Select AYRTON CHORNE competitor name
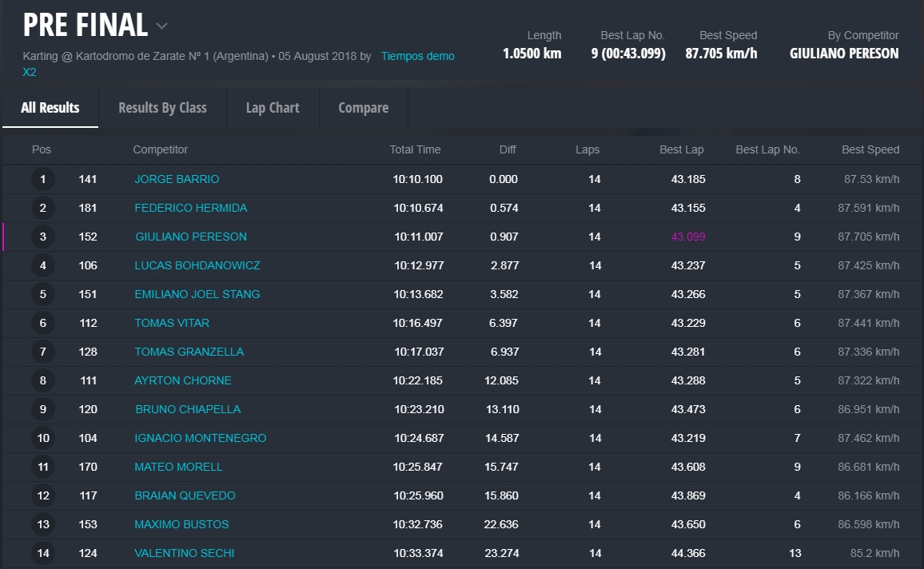 pos(182,380)
